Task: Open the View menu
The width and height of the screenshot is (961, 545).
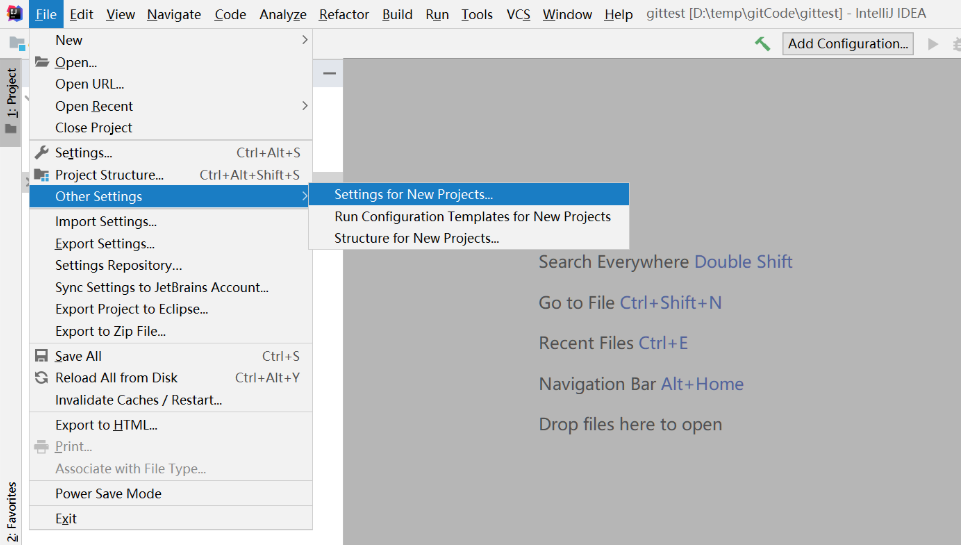Action: 120,14
